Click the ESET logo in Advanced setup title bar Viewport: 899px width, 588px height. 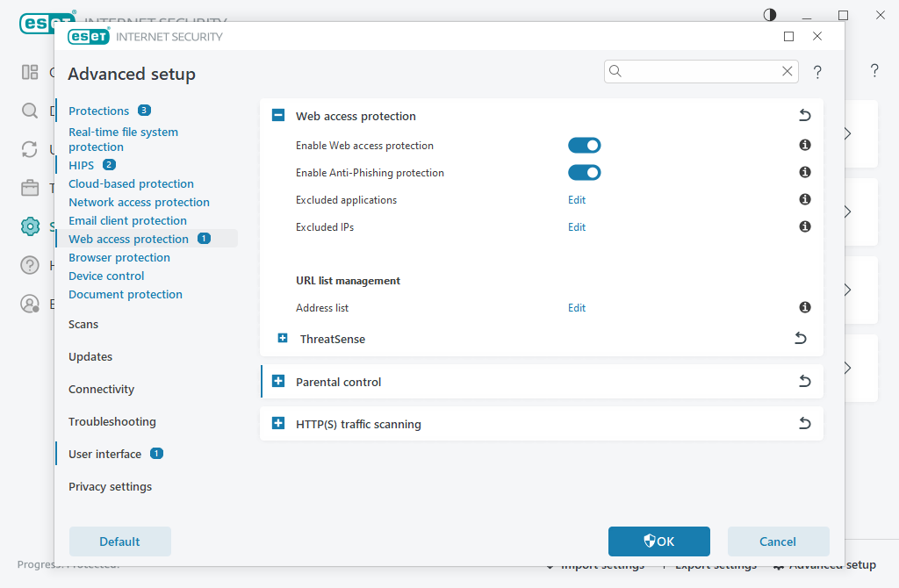[x=89, y=37]
